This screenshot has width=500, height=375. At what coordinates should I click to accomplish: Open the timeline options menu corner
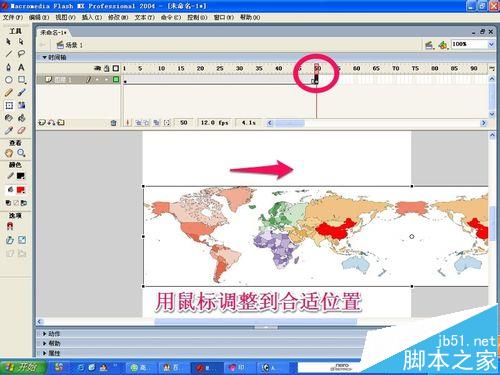[492, 68]
